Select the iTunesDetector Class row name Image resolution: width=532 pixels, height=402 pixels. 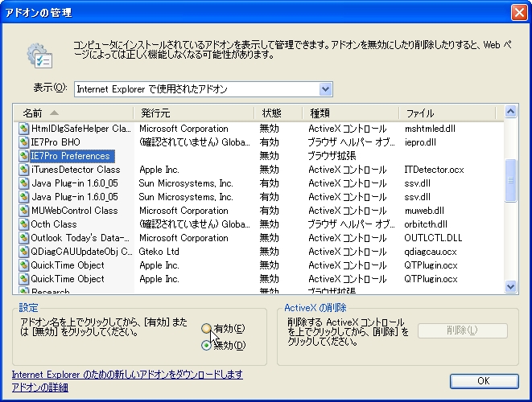(x=76, y=170)
